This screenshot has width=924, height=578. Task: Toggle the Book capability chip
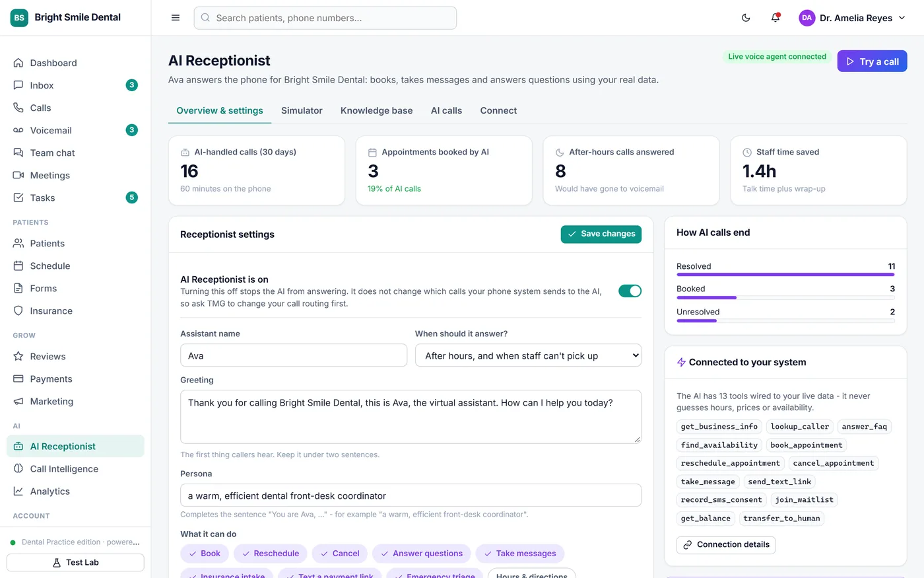(205, 554)
